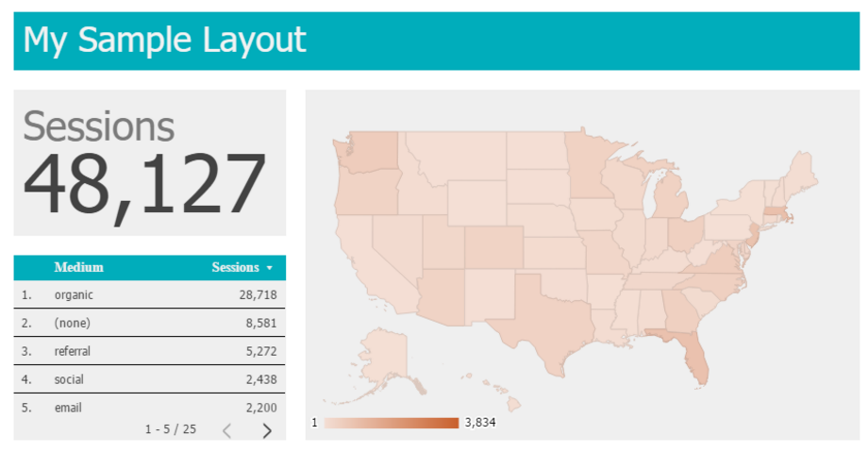Sort table by Sessions column header

pyautogui.click(x=235, y=267)
